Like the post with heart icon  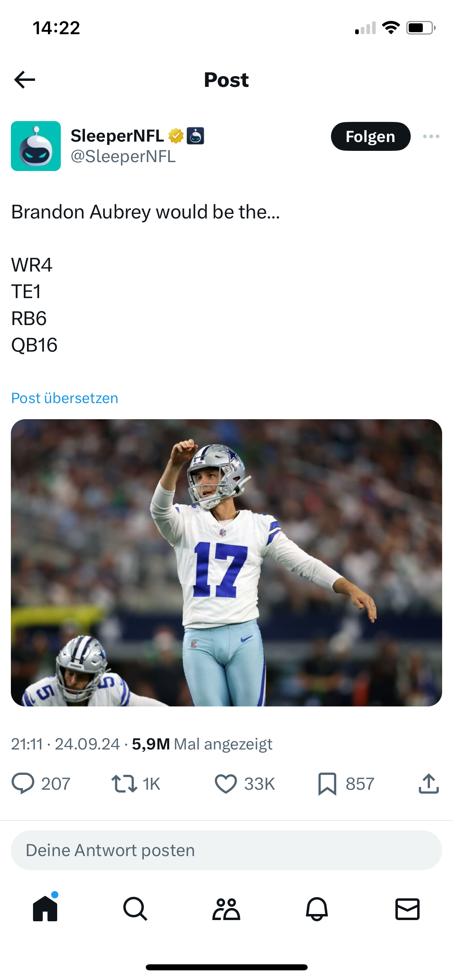click(x=226, y=784)
